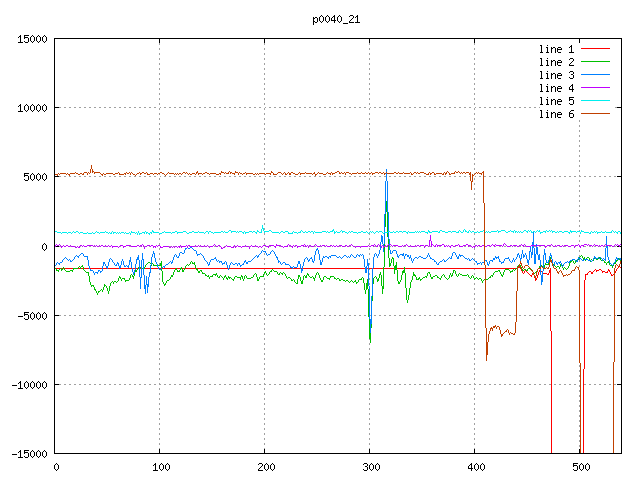Select the 'line 3' legend label
The width and height of the screenshot is (640, 480).
[556, 75]
